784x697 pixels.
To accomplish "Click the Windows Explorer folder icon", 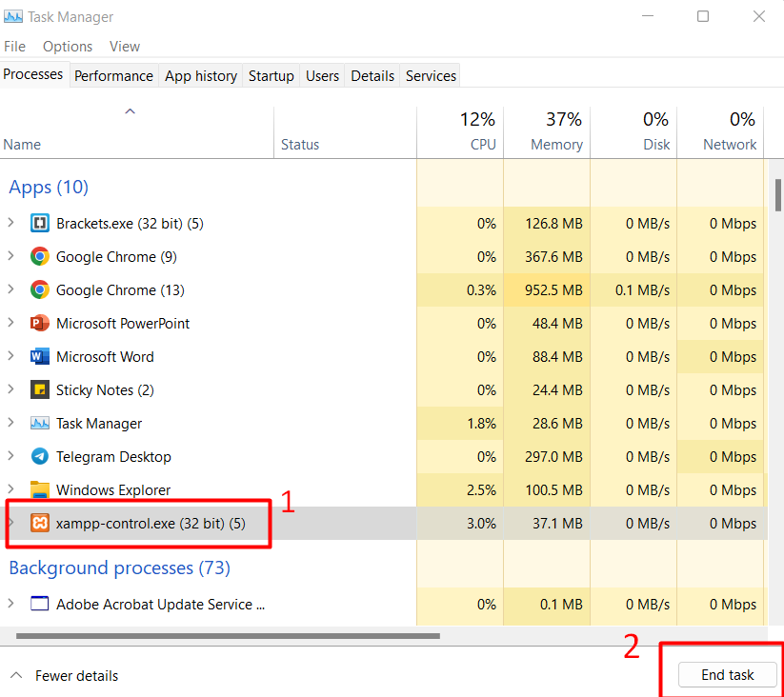I will click(x=40, y=489).
